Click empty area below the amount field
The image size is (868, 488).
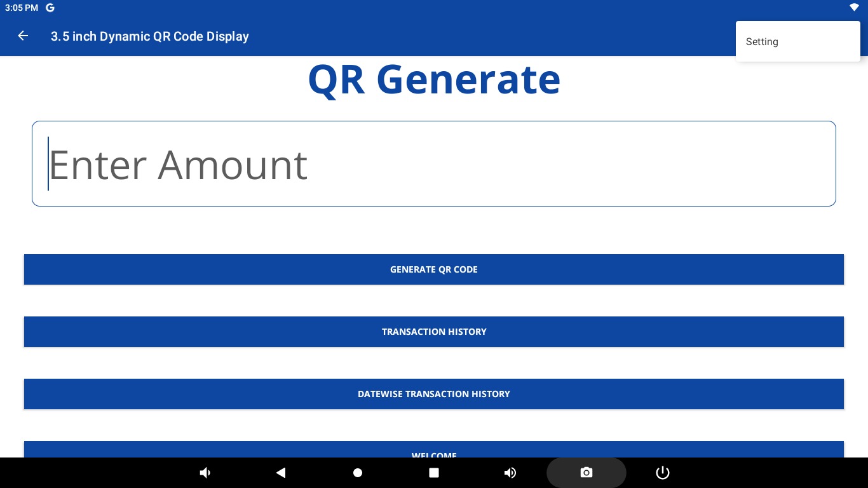click(434, 230)
